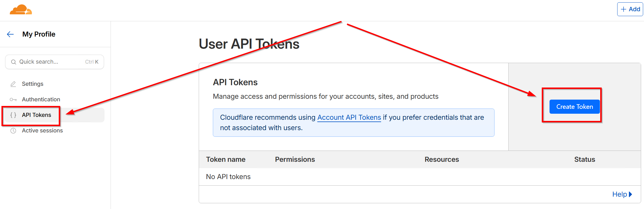Open the Settings page
The image size is (644, 209).
tap(33, 84)
